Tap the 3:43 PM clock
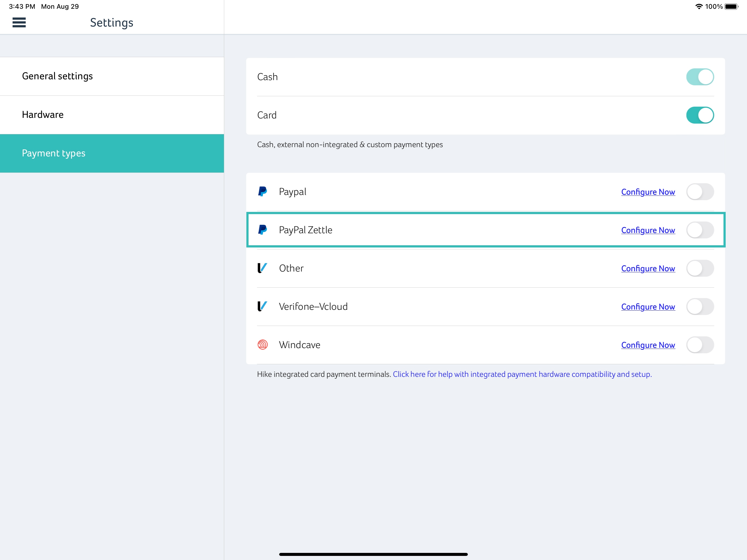This screenshot has height=560, width=747. [x=22, y=6]
